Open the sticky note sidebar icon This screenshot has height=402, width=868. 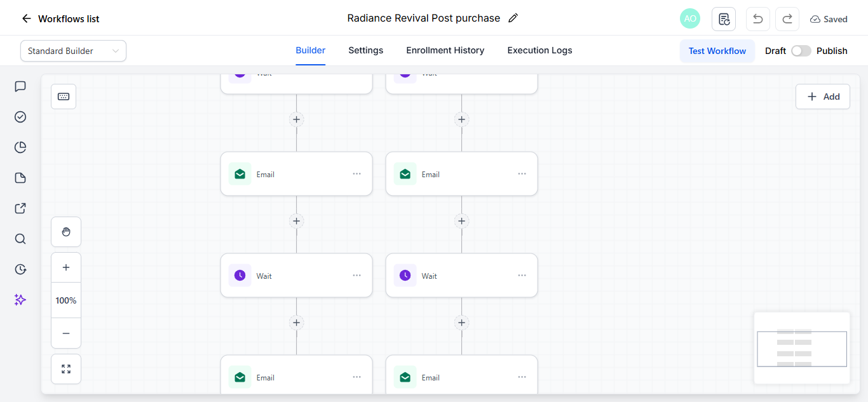click(20, 178)
